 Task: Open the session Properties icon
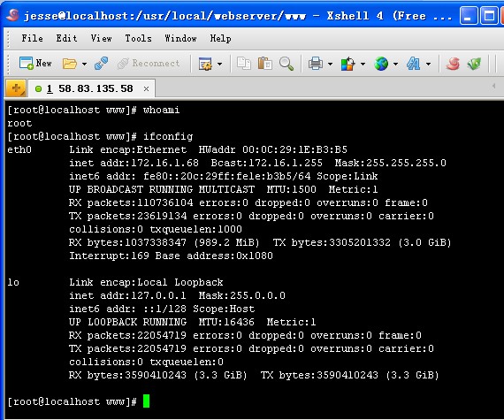(x=205, y=64)
